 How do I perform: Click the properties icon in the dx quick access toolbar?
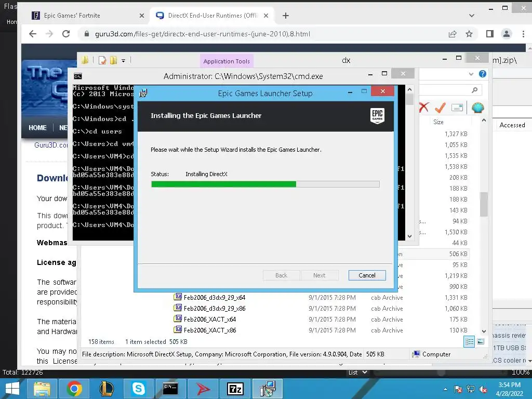click(102, 60)
